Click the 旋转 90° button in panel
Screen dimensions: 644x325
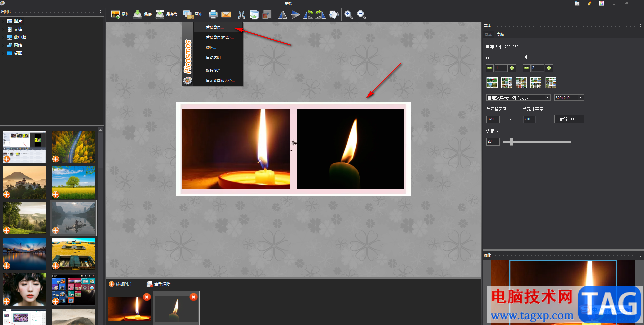point(569,119)
